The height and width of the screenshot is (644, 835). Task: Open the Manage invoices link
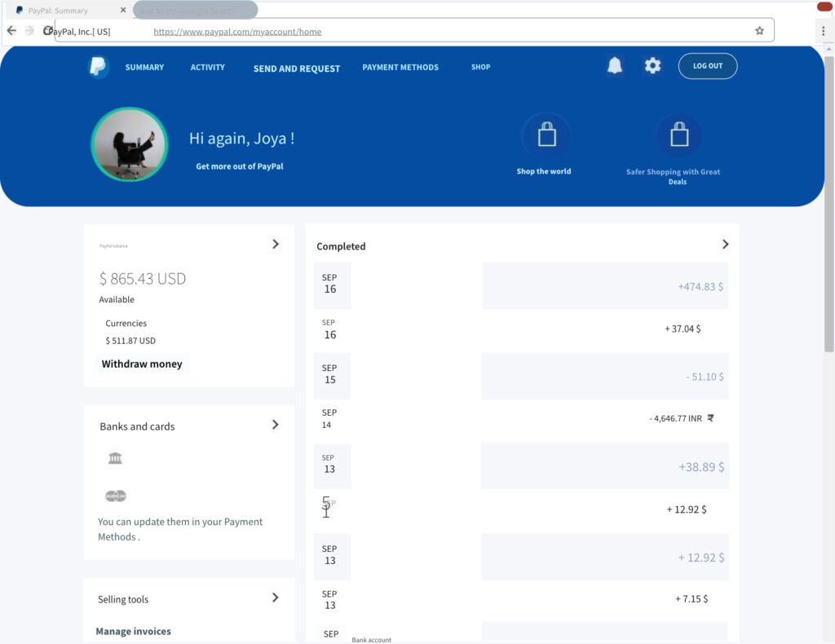coord(133,631)
